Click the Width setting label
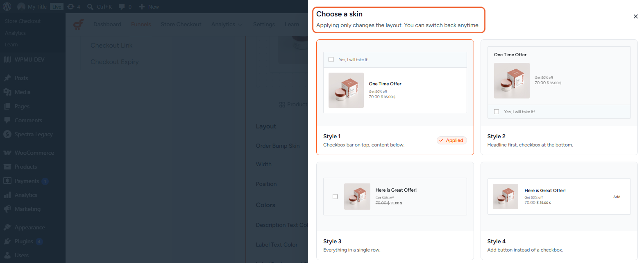This screenshot has height=263, width=644. pos(264,164)
